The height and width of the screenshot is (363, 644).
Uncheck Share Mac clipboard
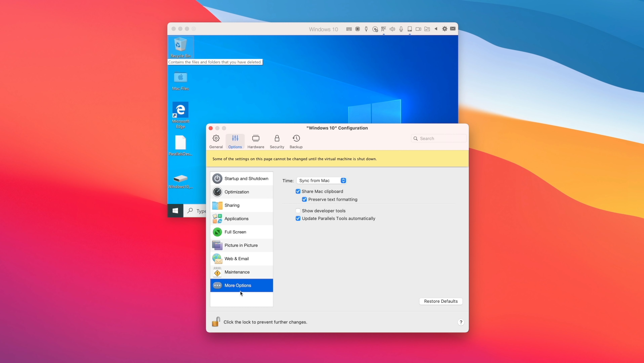coord(298,191)
